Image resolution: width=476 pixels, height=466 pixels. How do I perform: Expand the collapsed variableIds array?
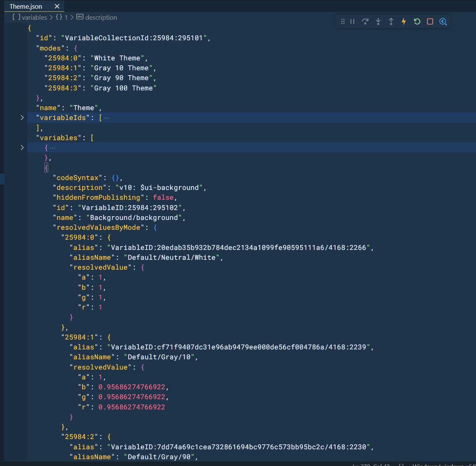click(22, 117)
